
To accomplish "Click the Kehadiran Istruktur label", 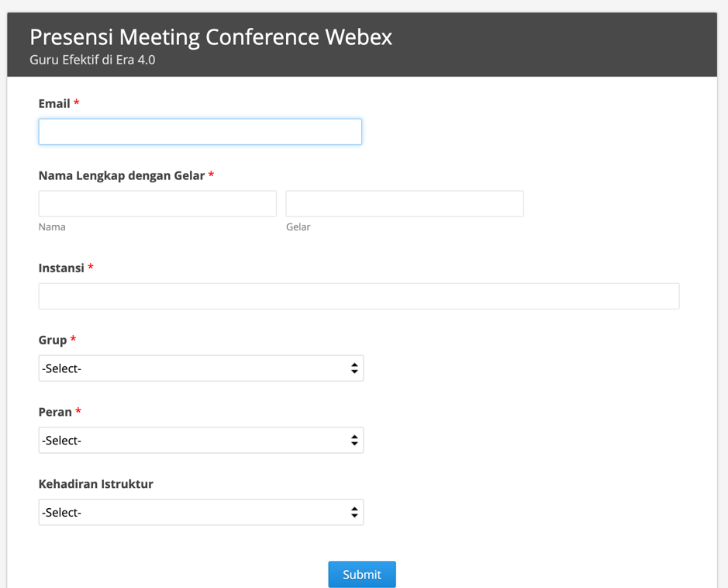I will pos(96,484).
